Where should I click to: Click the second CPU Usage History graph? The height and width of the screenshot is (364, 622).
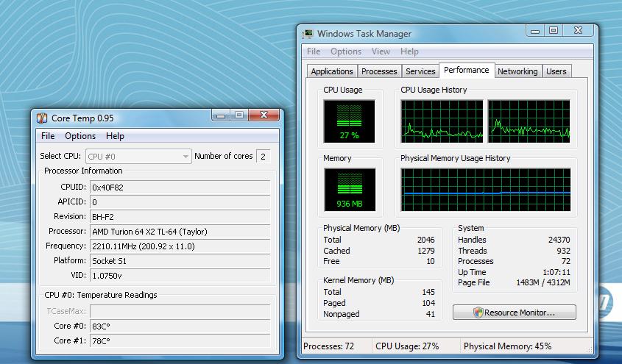[529, 121]
